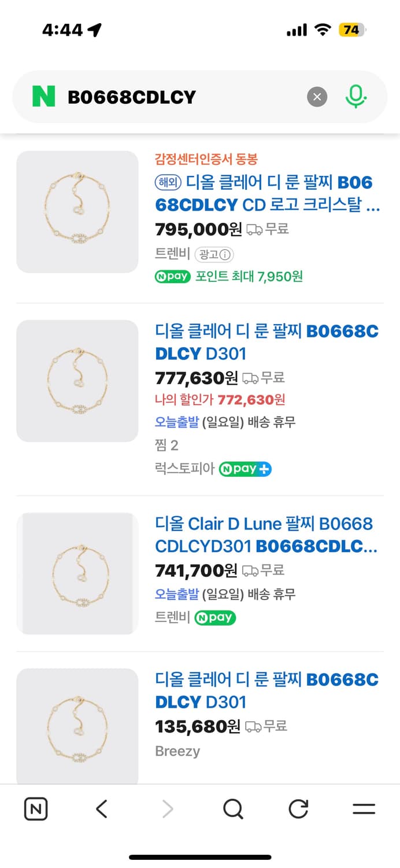Expand the truncated title ending with CD 로고 크리스탈
Screen dimensions: 400x868
tap(266, 193)
